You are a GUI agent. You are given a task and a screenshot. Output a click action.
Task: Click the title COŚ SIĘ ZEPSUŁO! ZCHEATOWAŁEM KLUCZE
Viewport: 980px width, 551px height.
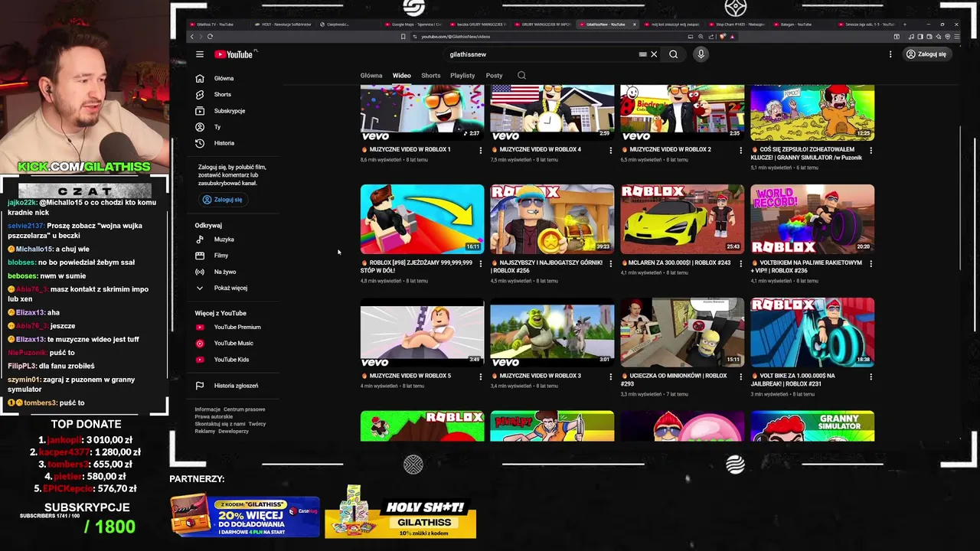coord(807,154)
